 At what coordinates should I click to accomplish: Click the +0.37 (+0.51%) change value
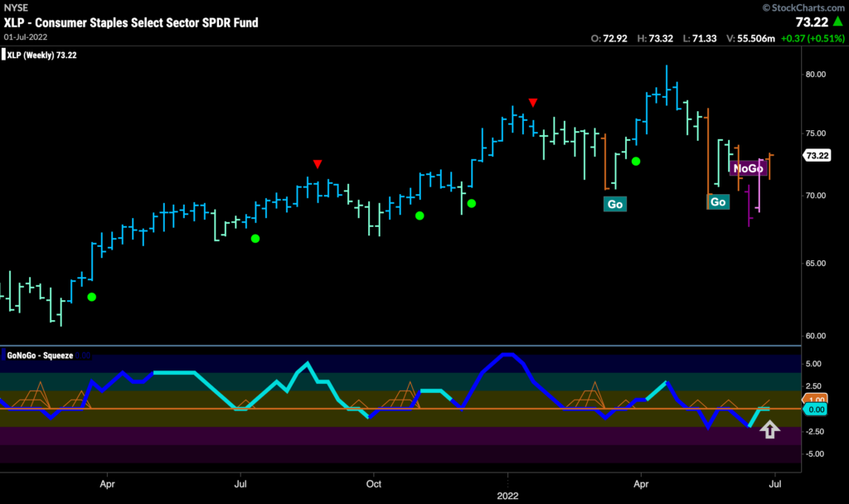pyautogui.click(x=813, y=38)
